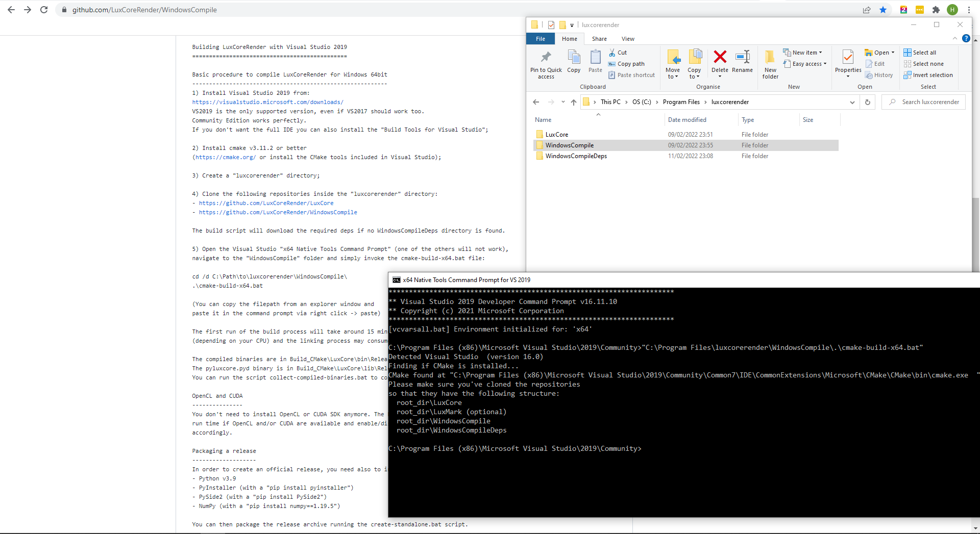980x534 pixels.
Task: Reload the GitHub page in browser
Action: coord(44,10)
